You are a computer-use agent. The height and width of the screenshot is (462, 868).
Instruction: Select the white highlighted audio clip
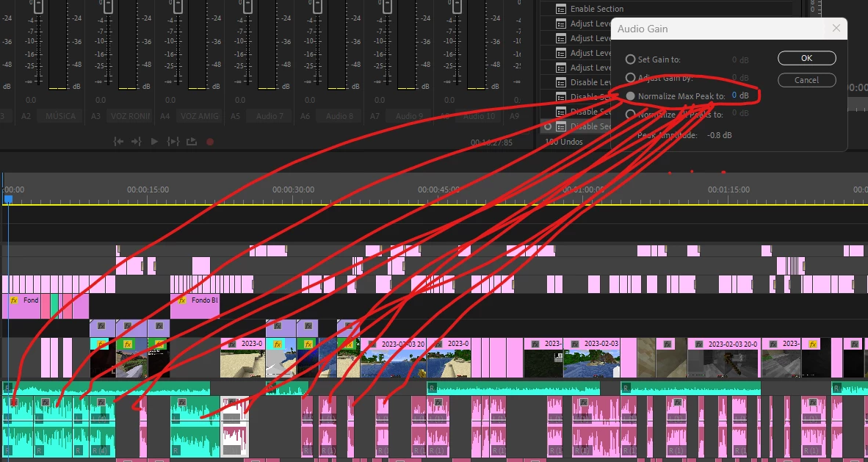click(x=235, y=427)
